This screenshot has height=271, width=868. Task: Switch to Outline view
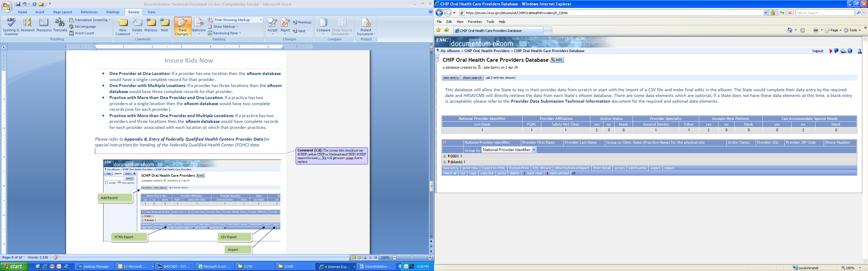point(370,257)
